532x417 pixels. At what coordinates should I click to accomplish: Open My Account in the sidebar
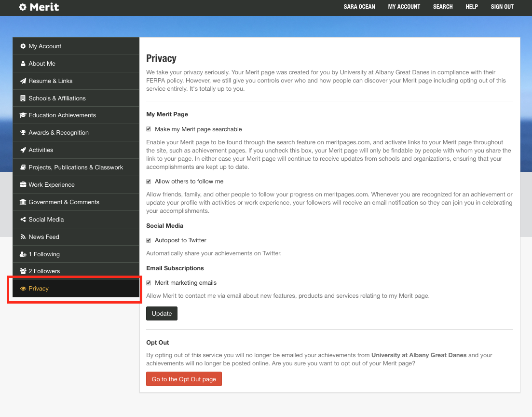tap(76, 46)
